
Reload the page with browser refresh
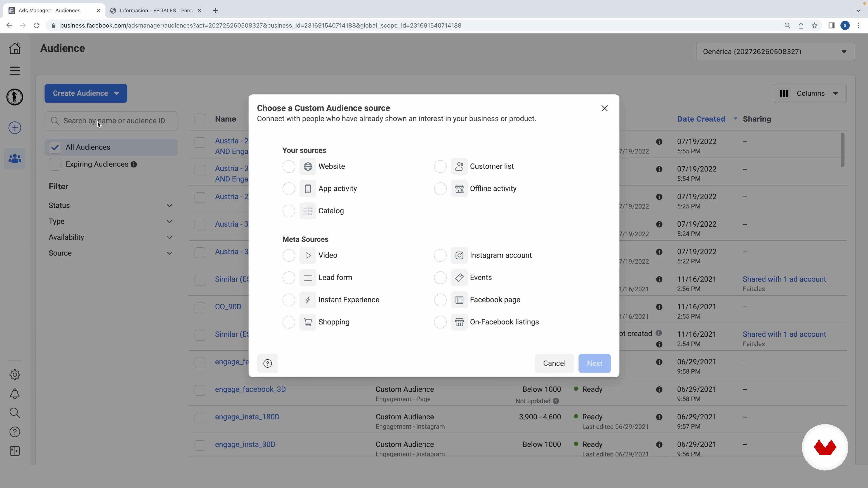click(x=36, y=26)
